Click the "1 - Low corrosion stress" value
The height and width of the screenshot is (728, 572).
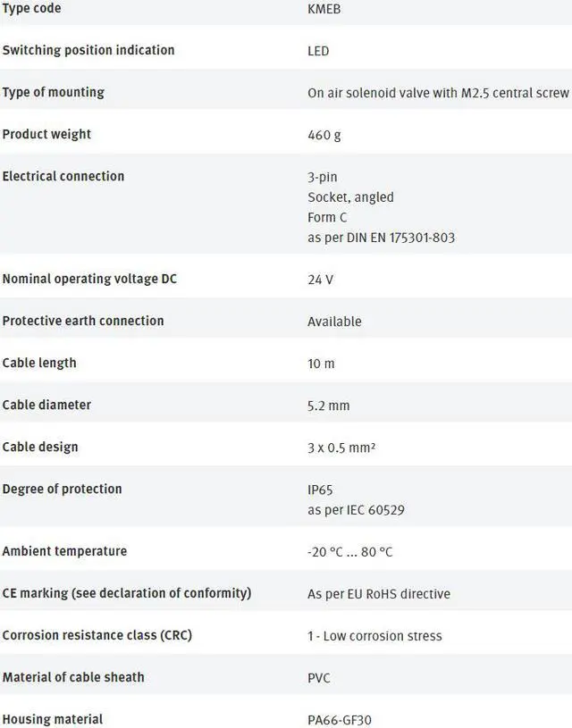point(374,636)
